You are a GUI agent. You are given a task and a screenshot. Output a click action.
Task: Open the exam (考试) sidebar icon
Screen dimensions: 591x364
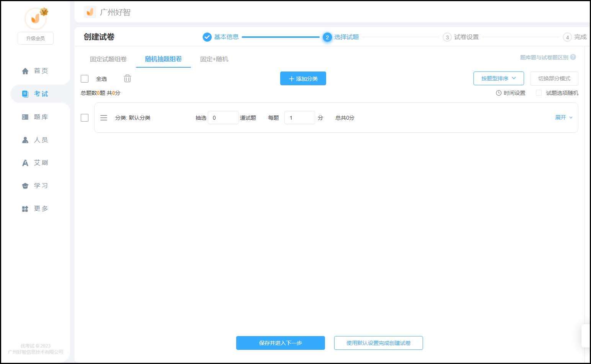pos(25,94)
